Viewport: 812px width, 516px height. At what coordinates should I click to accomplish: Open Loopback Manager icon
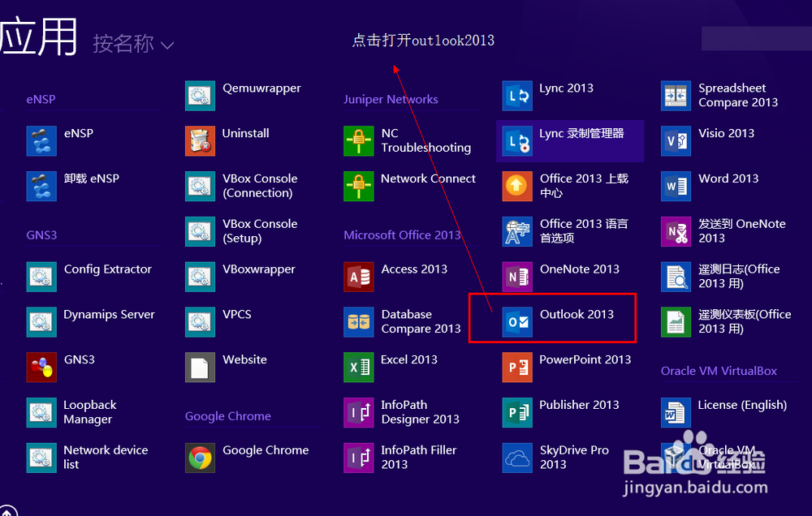click(x=41, y=412)
